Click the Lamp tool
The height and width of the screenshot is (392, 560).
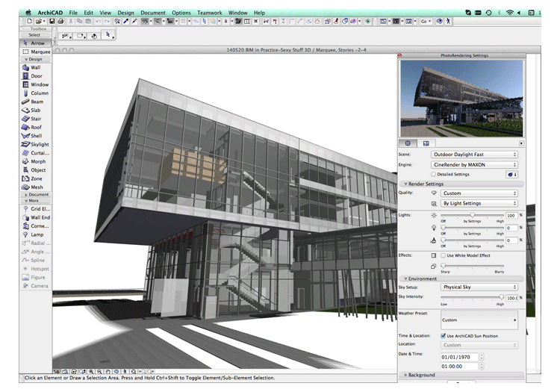pyautogui.click(x=33, y=234)
